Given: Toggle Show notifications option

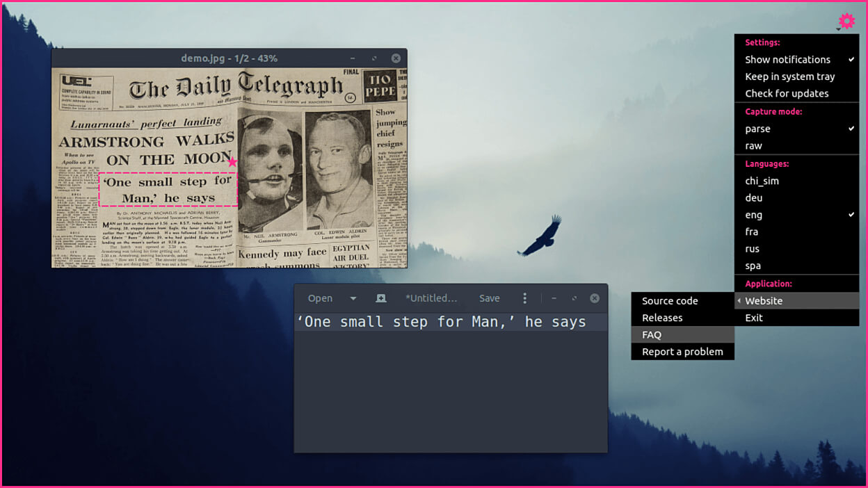Looking at the screenshot, I should (797, 60).
